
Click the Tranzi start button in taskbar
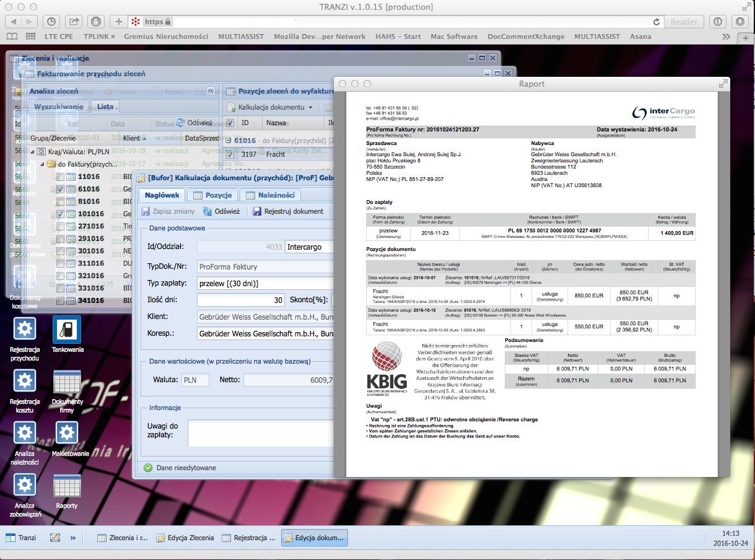click(x=21, y=538)
